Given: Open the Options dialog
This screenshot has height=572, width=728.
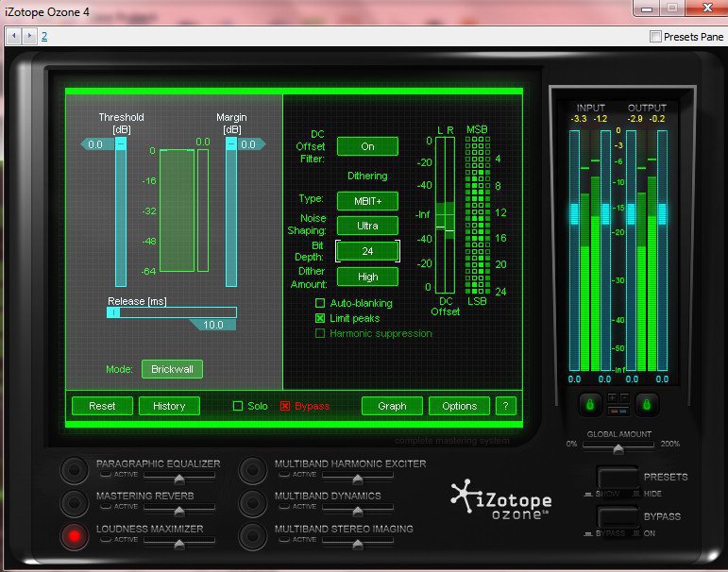Looking at the screenshot, I should point(459,406).
